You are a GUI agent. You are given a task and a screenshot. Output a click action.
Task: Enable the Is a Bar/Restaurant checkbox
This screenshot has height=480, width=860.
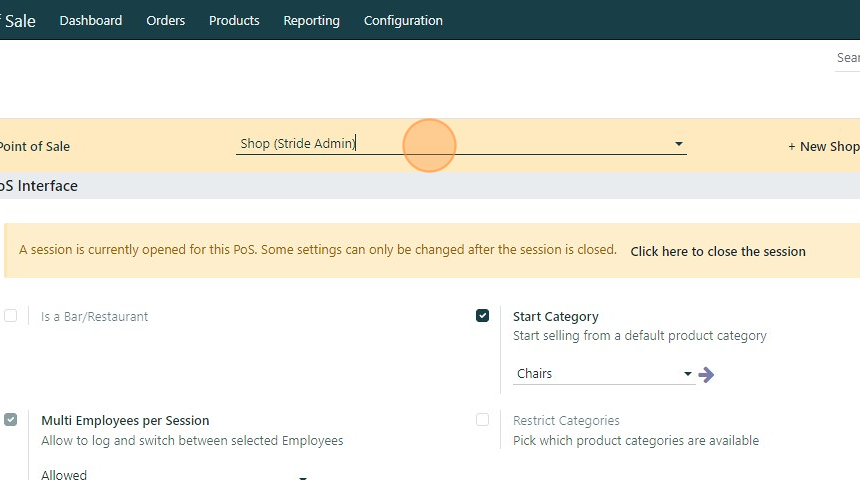point(11,316)
